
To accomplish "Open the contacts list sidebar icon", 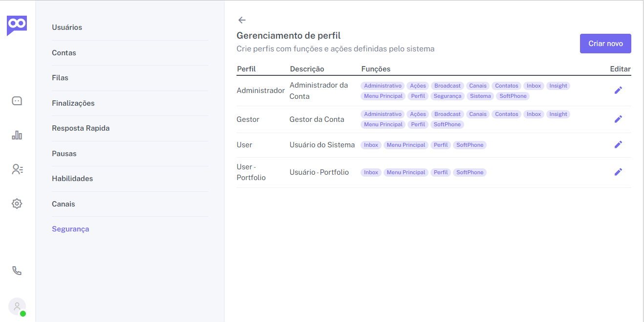I will [x=18, y=169].
